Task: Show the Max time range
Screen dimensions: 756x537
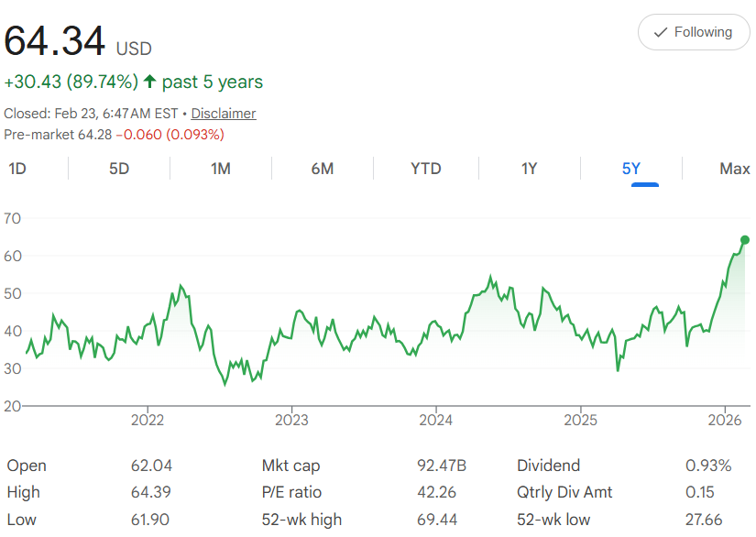Action: click(x=734, y=169)
